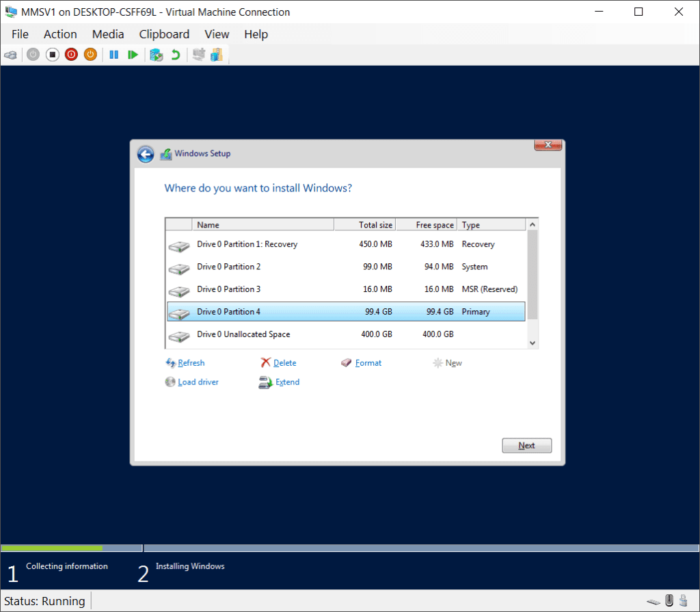This screenshot has width=700, height=612.
Task: Click the MSR (Reserved) type cell
Action: tap(489, 289)
